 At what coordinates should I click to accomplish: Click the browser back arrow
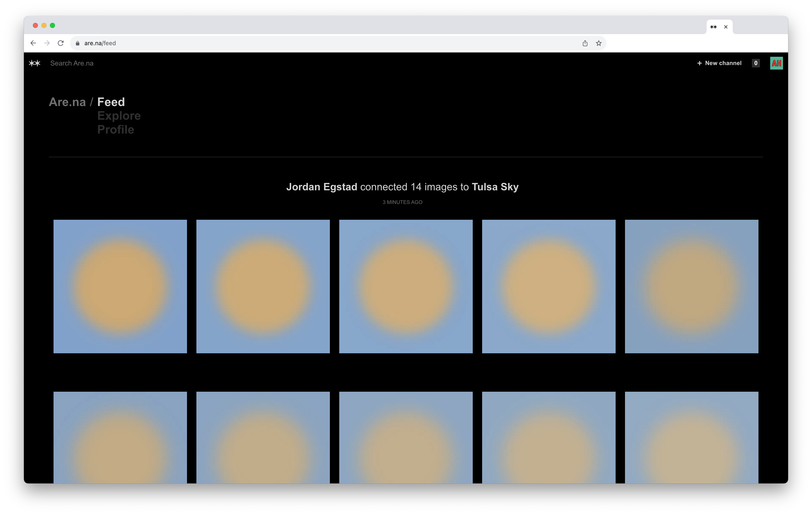coord(33,43)
